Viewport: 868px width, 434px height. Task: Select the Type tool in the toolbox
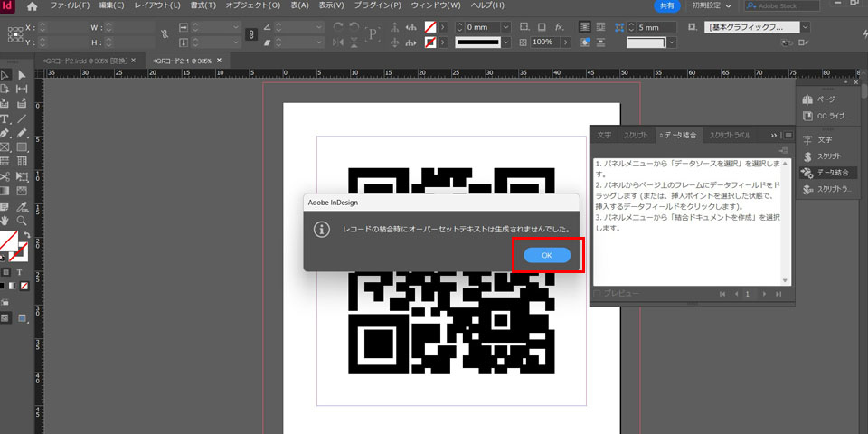[x=5, y=118]
